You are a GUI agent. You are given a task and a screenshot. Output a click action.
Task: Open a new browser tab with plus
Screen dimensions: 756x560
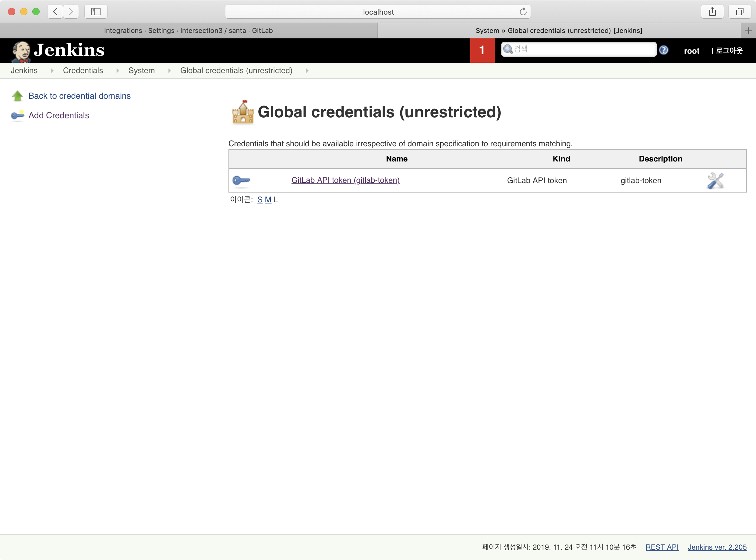pyautogui.click(x=748, y=31)
